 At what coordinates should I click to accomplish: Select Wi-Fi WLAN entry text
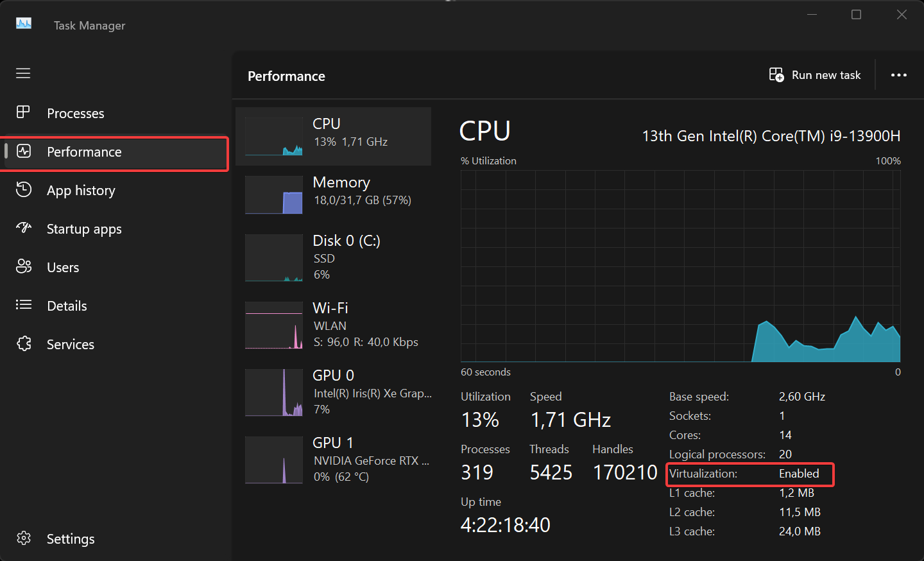click(x=366, y=325)
